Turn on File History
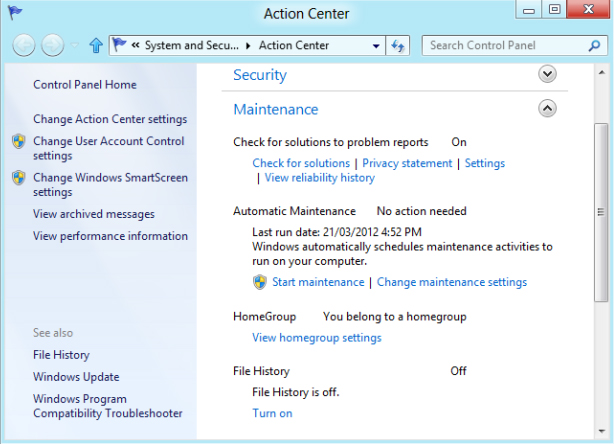This screenshot has height=444, width=614. pos(272,413)
